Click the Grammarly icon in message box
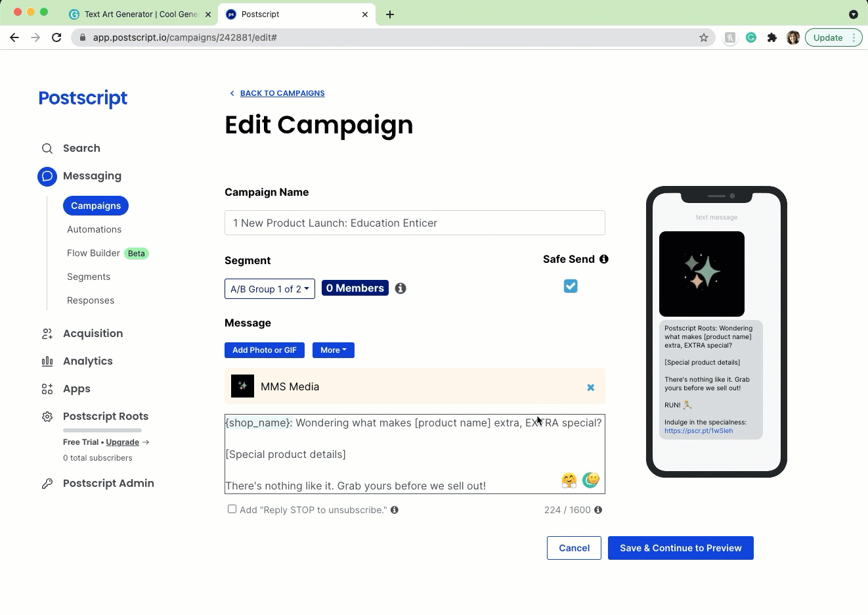Image resolution: width=868 pixels, height=615 pixels. pos(591,480)
